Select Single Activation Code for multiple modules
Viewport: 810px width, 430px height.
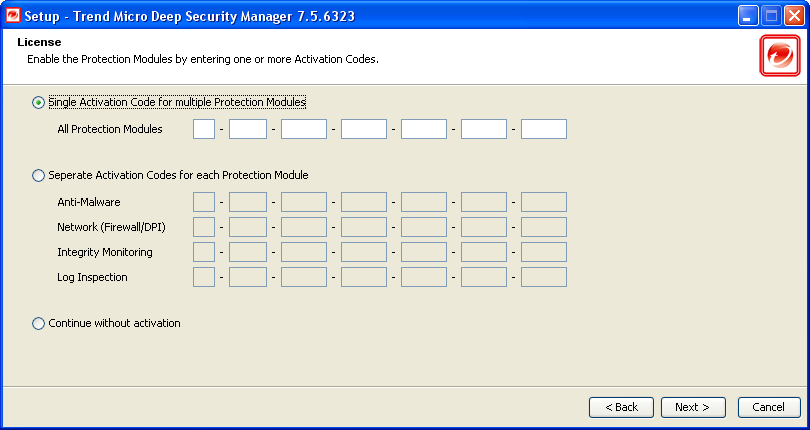coord(39,102)
